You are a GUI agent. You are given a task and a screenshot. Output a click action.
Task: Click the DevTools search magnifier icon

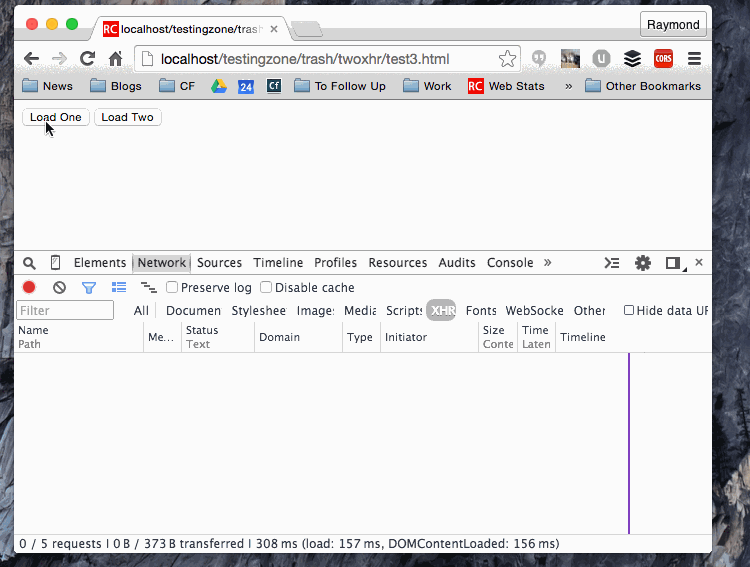29,263
